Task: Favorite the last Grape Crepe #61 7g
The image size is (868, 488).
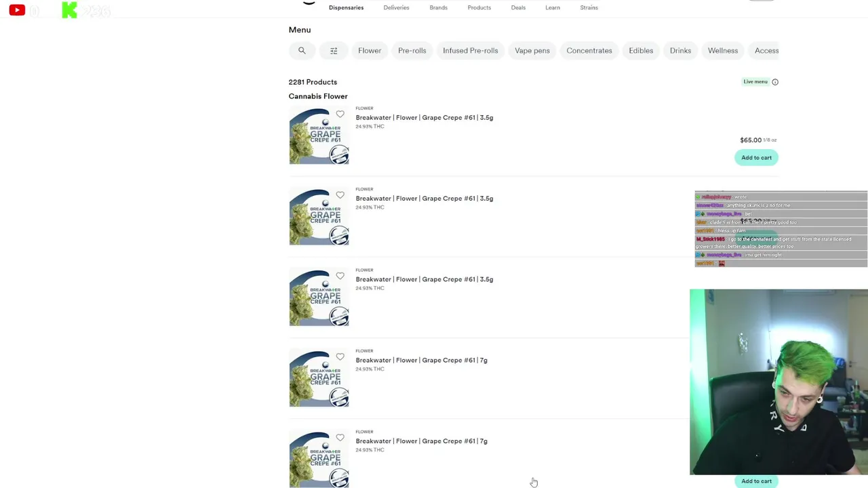Action: (340, 438)
